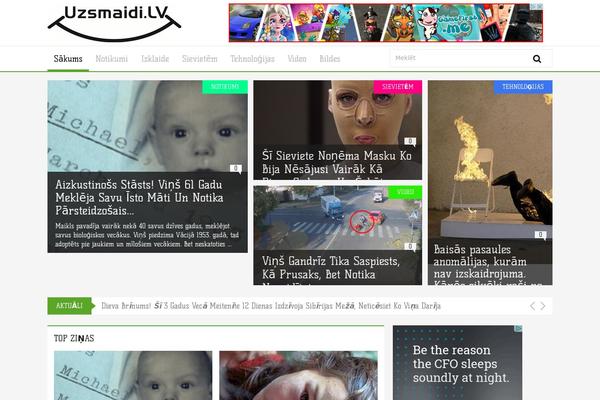
Task: Select the pink Sievietēm category tag
Action: coord(398,87)
